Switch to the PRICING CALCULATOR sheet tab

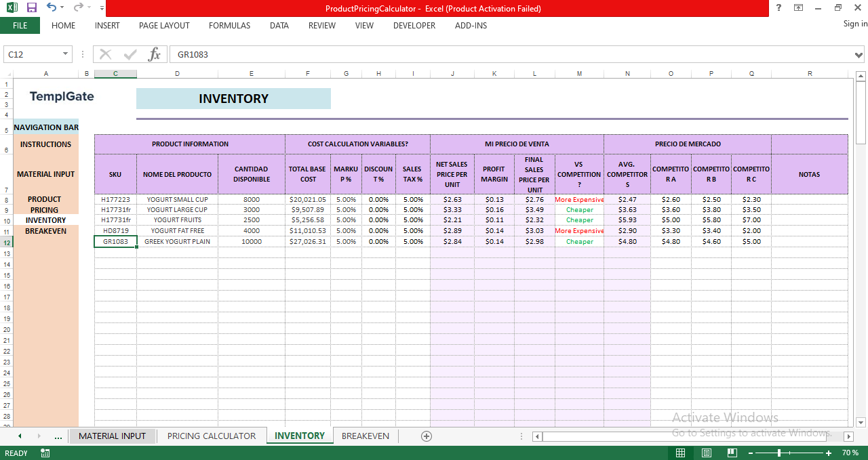pyautogui.click(x=212, y=436)
